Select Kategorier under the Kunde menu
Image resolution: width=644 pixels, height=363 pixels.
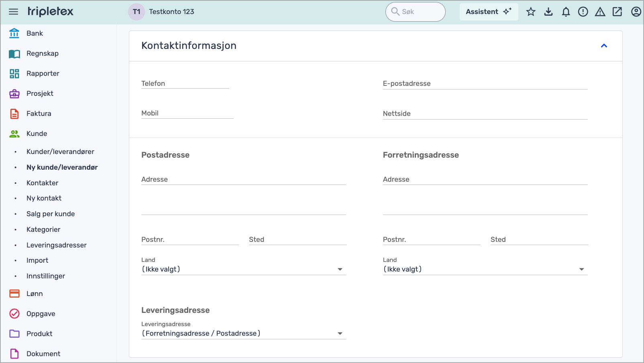43,229
